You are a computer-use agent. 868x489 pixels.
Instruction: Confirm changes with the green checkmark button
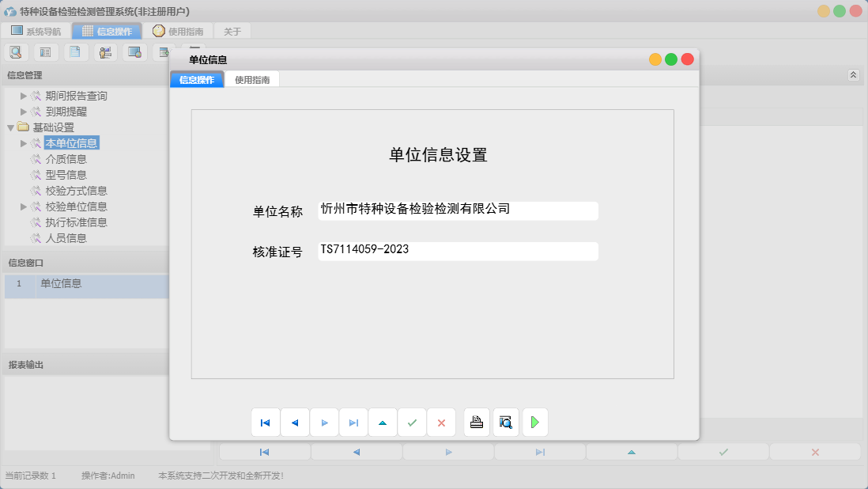pos(412,422)
